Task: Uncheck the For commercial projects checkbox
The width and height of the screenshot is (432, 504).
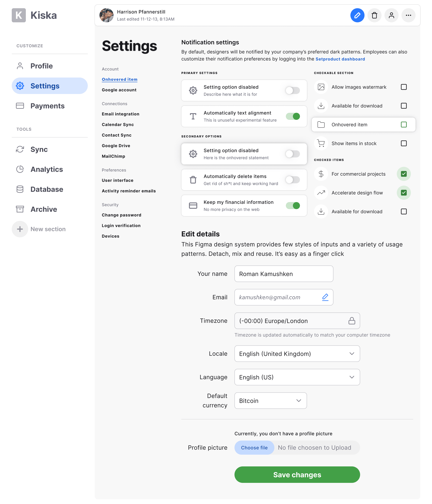Action: pyautogui.click(x=404, y=174)
